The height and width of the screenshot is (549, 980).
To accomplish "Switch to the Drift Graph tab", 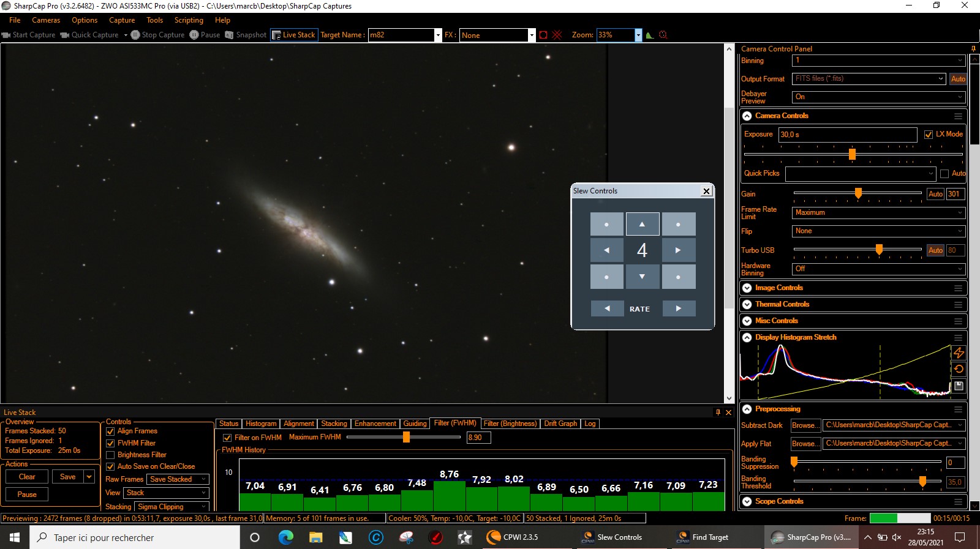I will point(560,424).
